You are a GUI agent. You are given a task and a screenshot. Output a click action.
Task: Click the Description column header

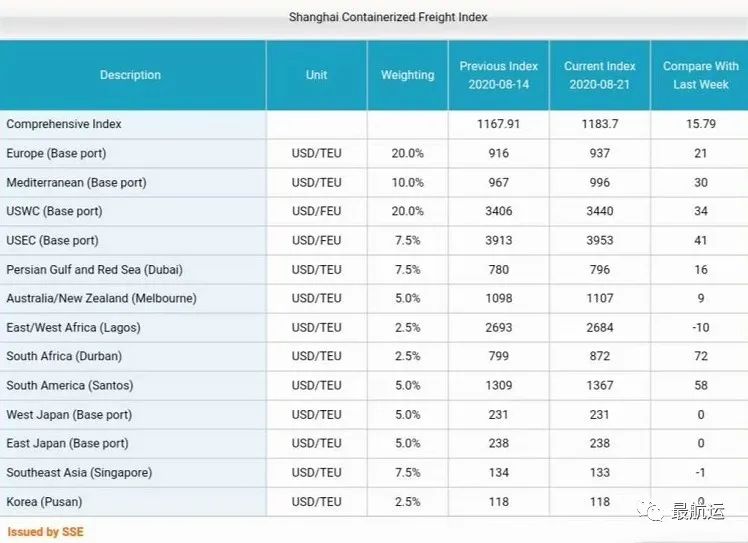(130, 75)
